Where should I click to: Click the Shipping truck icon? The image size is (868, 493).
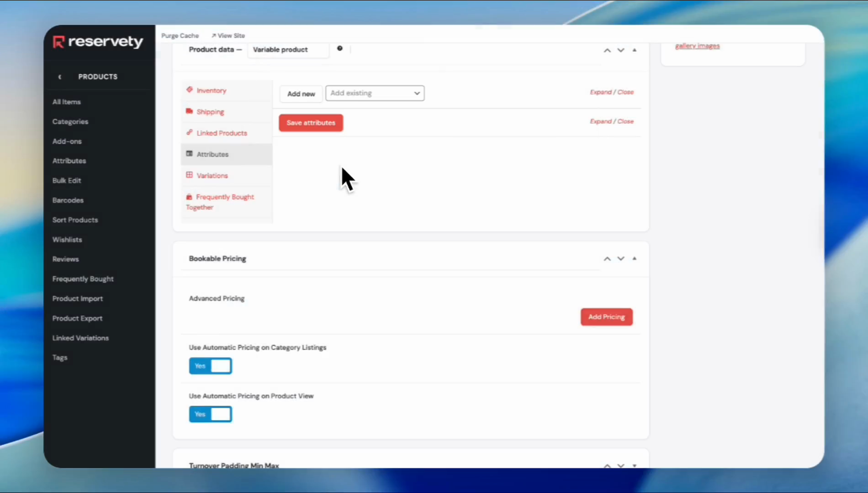[x=189, y=111]
